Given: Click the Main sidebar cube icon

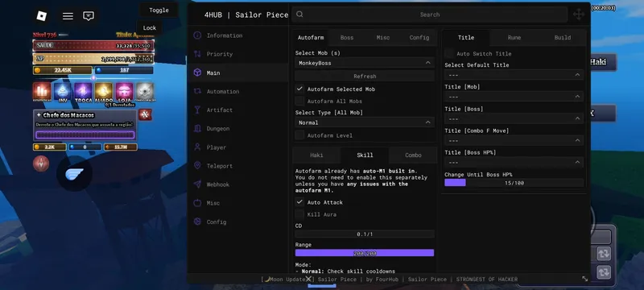Looking at the screenshot, I should click(197, 72).
